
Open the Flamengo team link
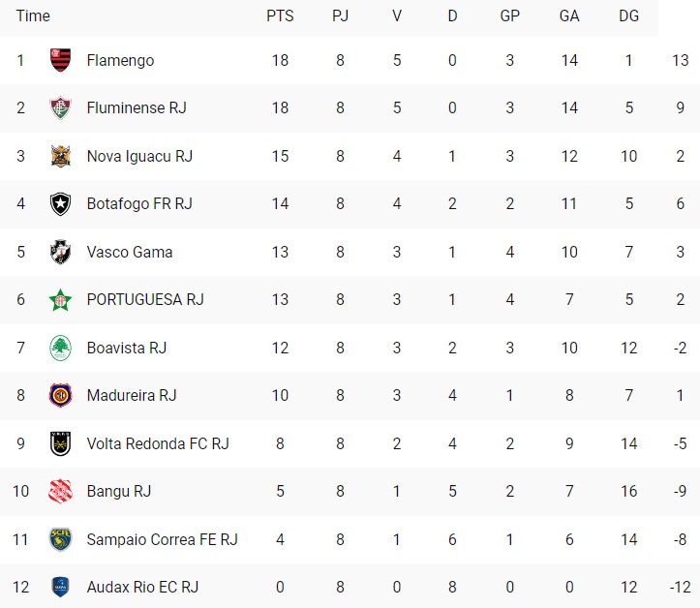(x=120, y=60)
